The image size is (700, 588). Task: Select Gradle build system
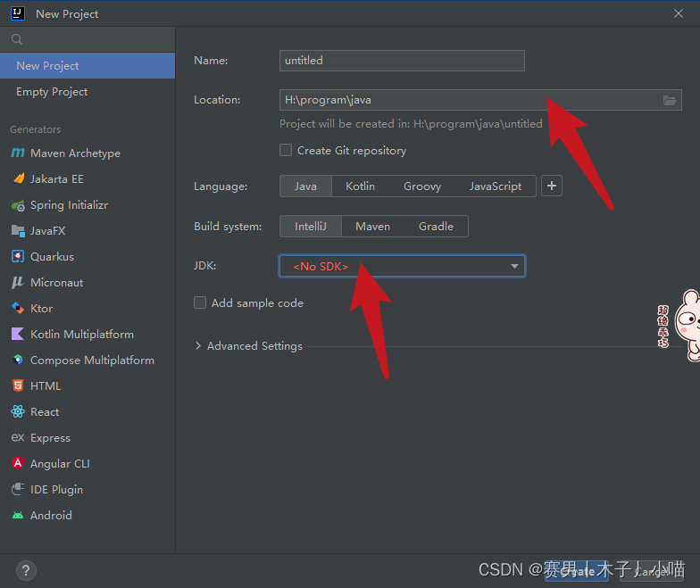click(436, 227)
